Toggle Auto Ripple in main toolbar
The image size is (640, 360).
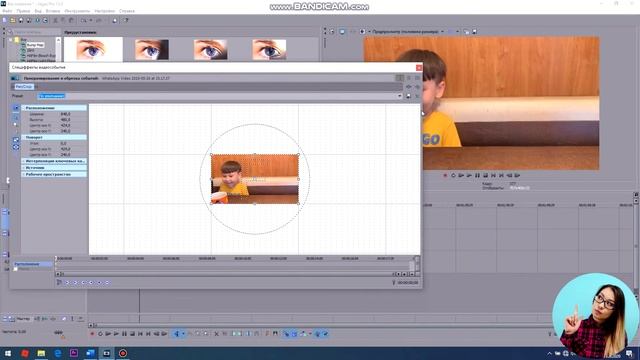click(x=303, y=334)
